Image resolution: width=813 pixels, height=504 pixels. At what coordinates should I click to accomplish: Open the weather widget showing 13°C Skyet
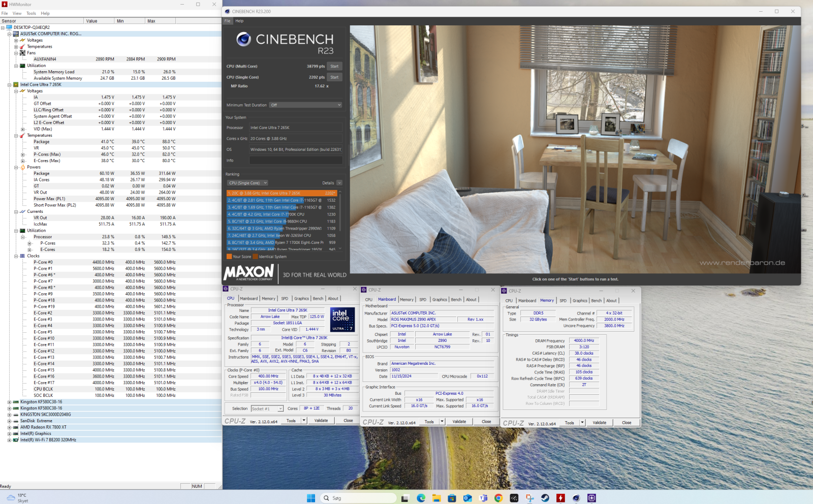coord(17,498)
